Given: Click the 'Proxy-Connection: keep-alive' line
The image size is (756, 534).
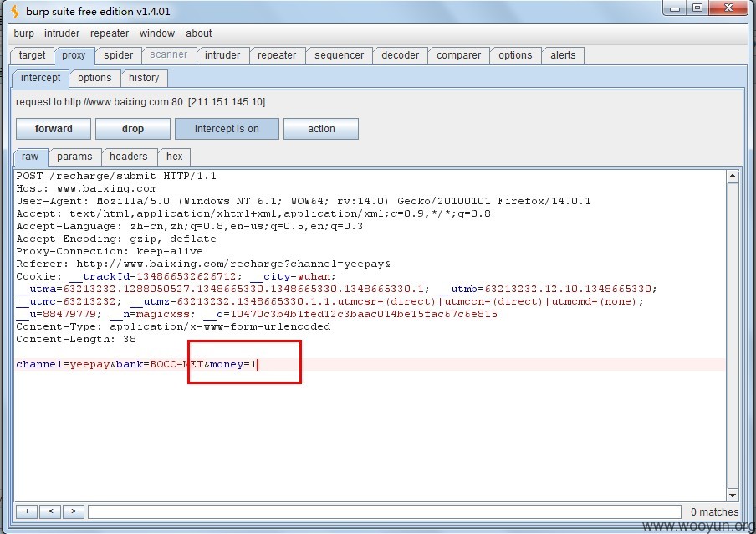Looking at the screenshot, I should [x=110, y=251].
